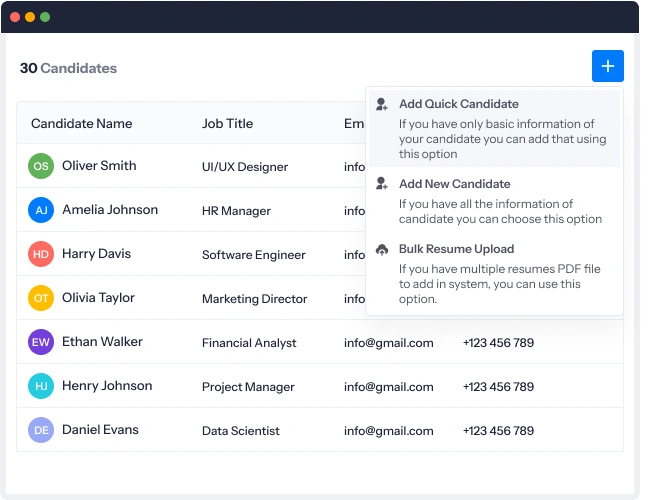Open Amelia Johnson candidate name
Screen dimensions: 654x500
tap(110, 209)
